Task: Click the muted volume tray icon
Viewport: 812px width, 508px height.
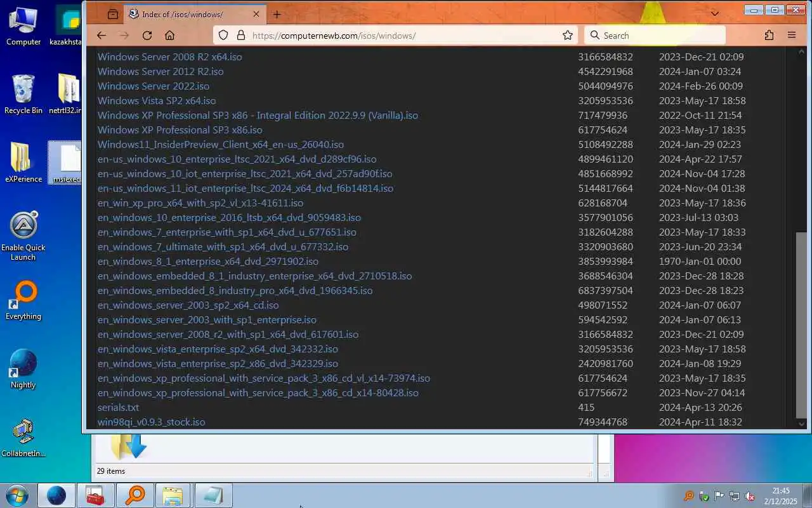Action: coord(750,496)
